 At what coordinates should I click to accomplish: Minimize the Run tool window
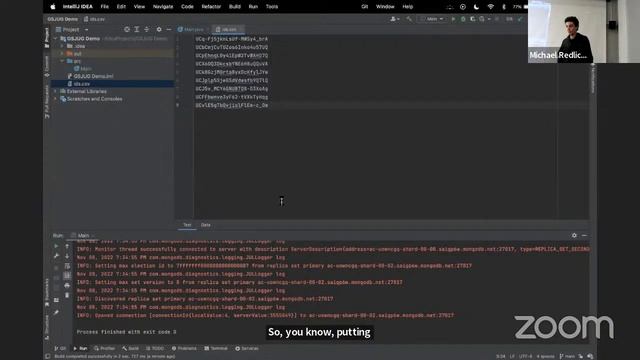click(x=584, y=236)
